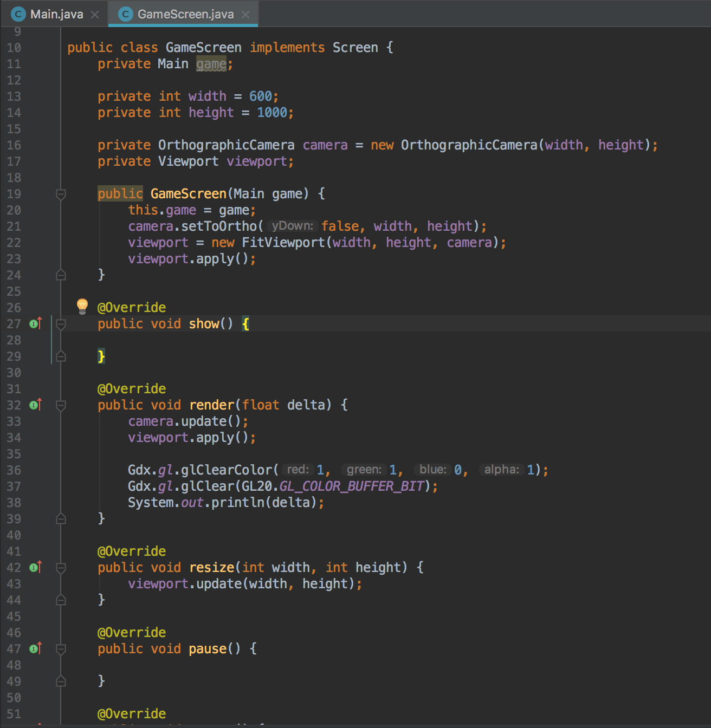Screen dimensions: 711x728
Task: Click the 'render' method name
Action: click(x=211, y=405)
